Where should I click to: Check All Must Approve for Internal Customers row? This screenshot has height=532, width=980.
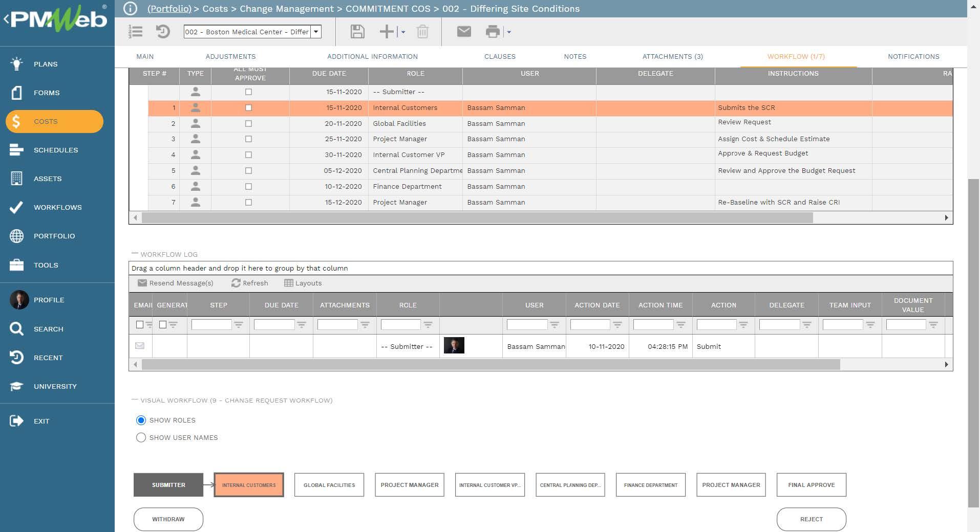[x=248, y=108]
